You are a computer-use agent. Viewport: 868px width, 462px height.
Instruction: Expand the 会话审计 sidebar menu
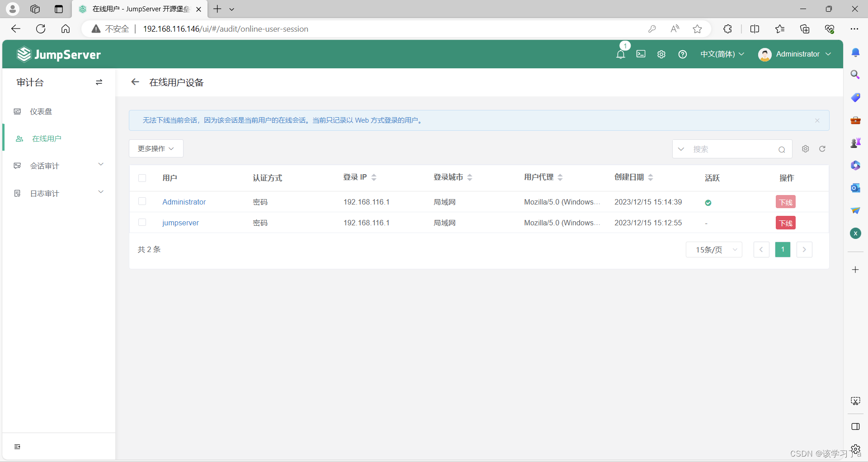click(59, 166)
